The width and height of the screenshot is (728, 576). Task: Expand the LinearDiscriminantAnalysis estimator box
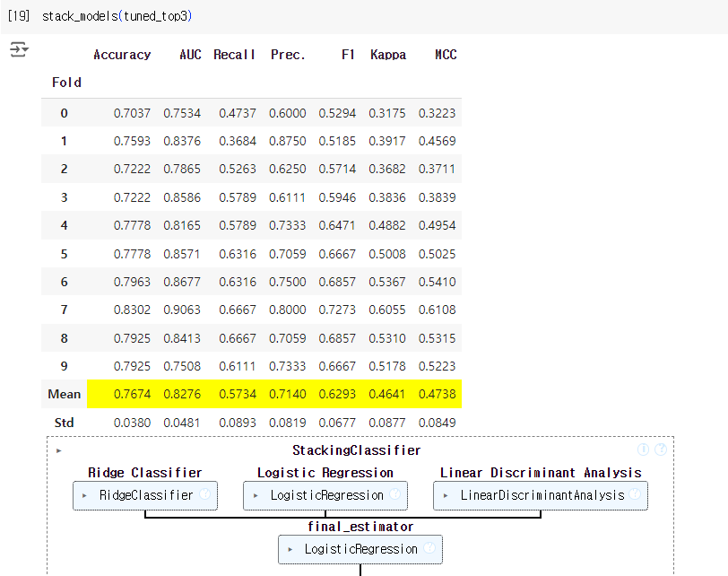point(541,495)
